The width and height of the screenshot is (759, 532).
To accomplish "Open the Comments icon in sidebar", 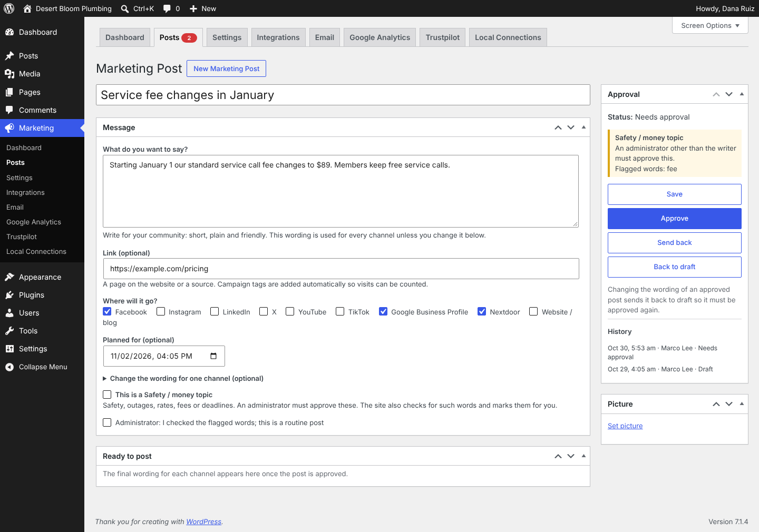I will (9, 110).
